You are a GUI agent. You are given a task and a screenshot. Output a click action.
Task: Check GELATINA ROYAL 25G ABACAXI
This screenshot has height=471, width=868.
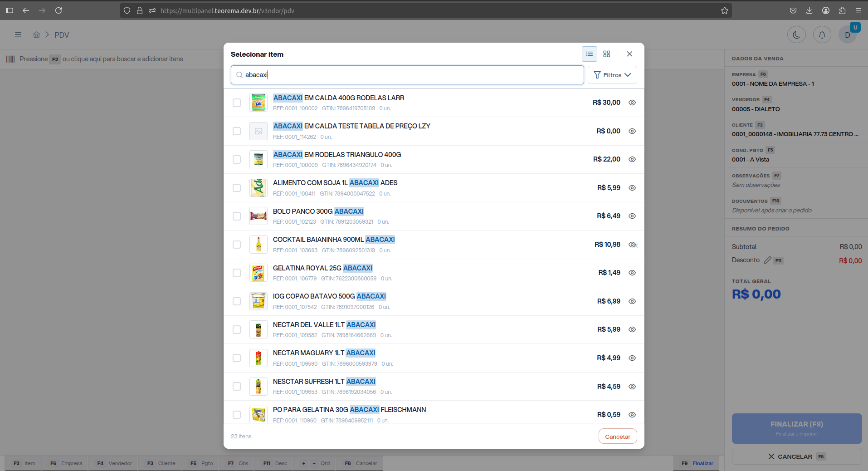pyautogui.click(x=237, y=273)
